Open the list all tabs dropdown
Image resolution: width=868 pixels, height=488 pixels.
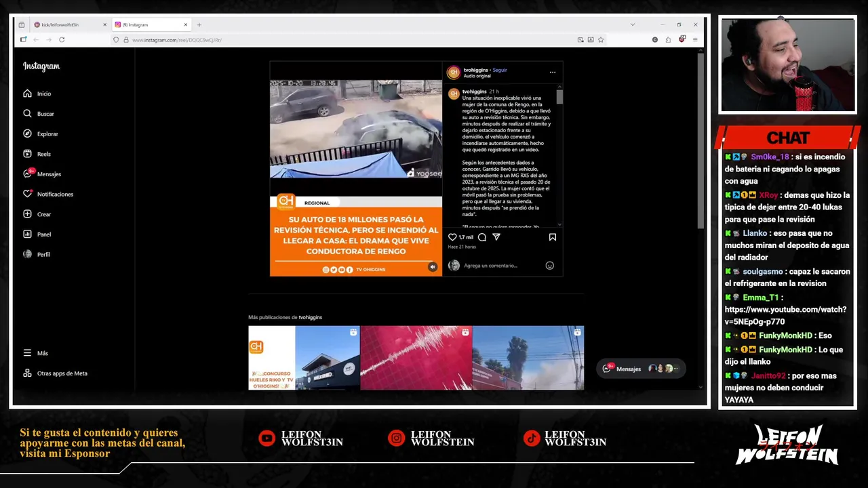click(x=633, y=24)
